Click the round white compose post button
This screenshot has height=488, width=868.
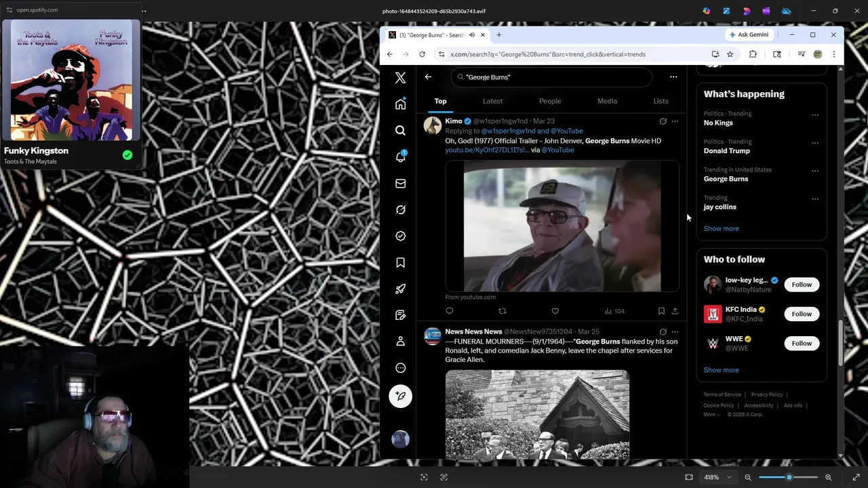coord(400,396)
